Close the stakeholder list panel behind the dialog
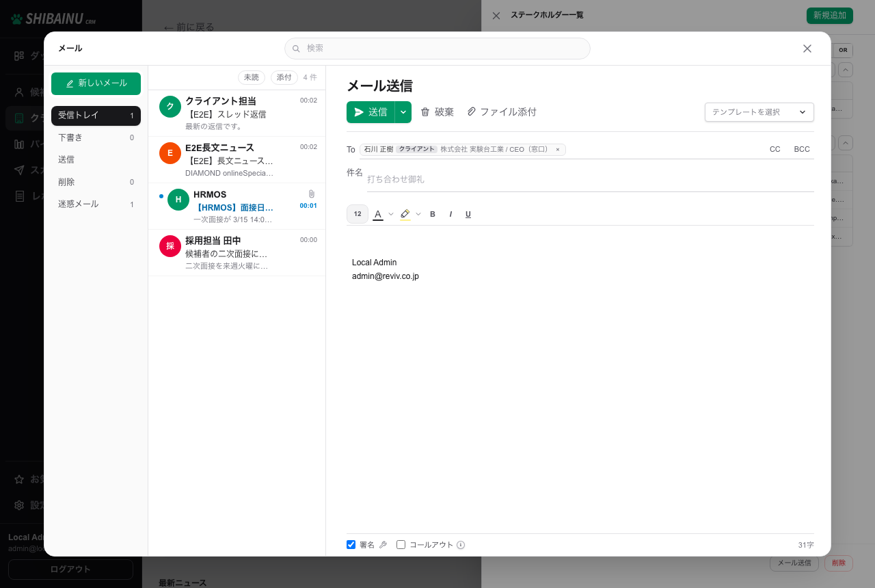The image size is (875, 588). 496,15
